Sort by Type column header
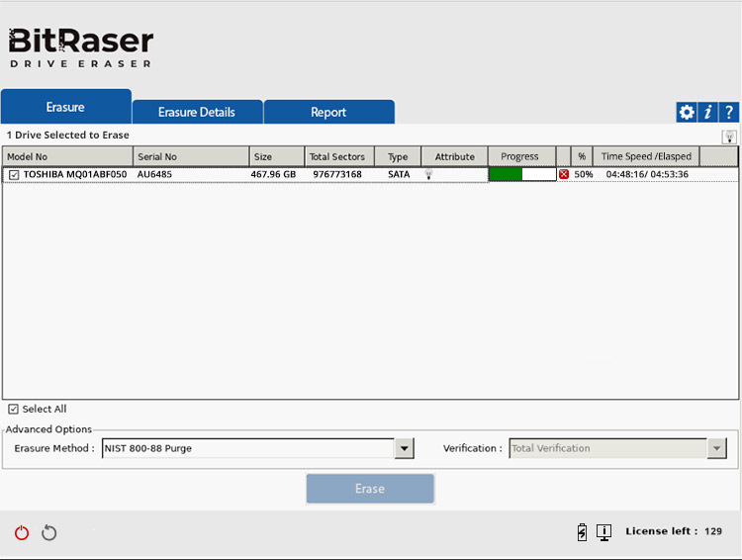The image size is (742, 560). (x=398, y=156)
